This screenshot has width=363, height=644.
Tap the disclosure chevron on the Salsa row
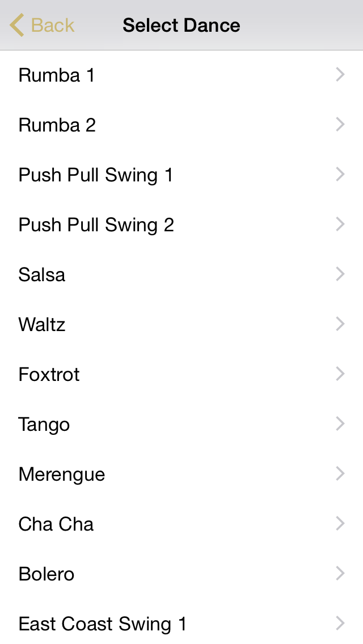(x=340, y=274)
